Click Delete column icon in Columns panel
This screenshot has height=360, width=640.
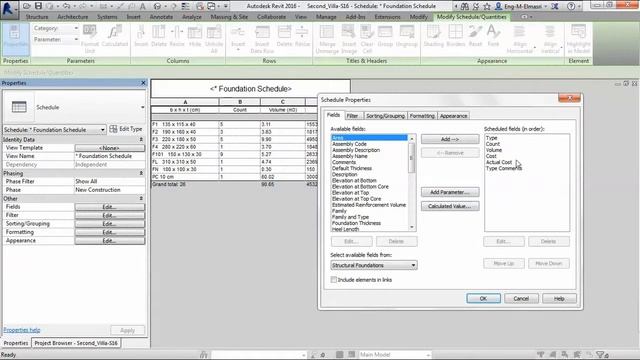158,36
